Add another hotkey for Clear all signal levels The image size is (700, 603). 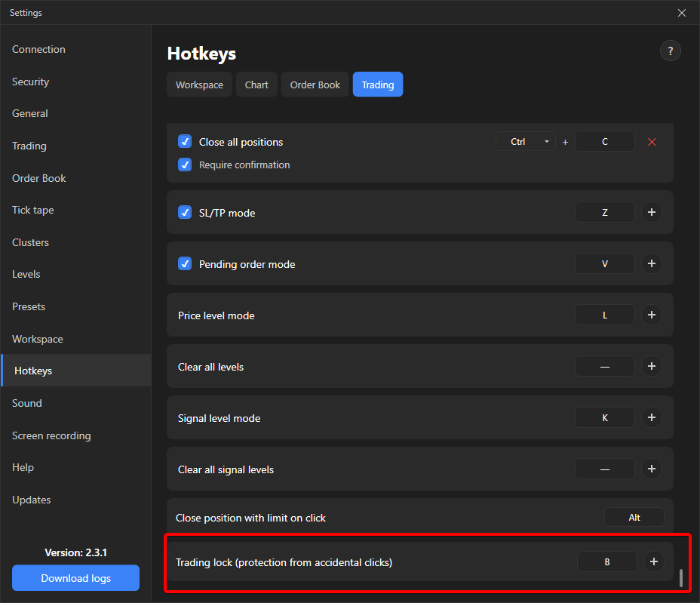click(x=652, y=469)
